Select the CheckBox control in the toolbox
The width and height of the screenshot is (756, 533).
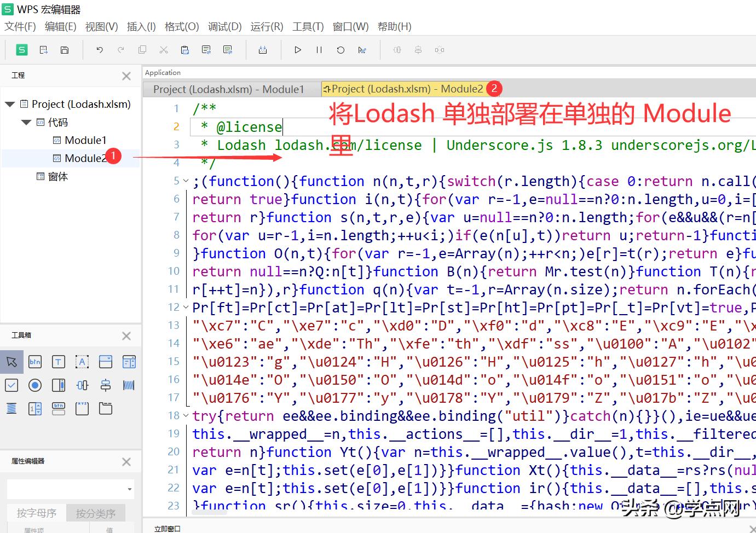11,385
